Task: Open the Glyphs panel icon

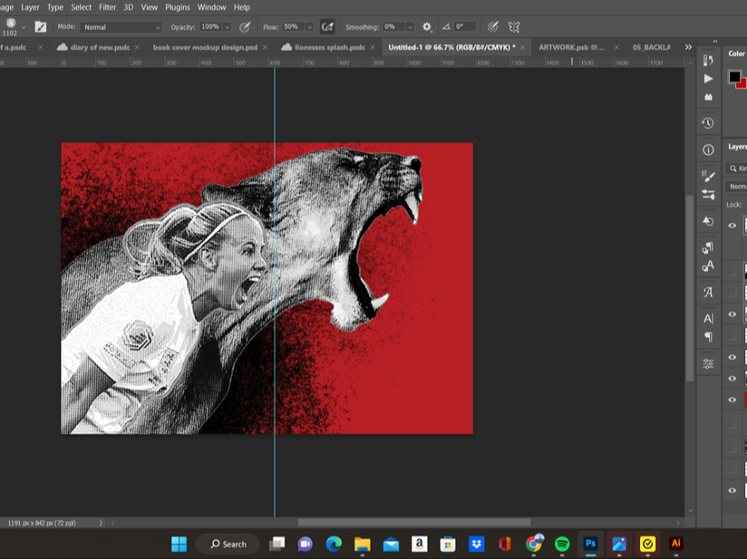Action: [x=708, y=292]
